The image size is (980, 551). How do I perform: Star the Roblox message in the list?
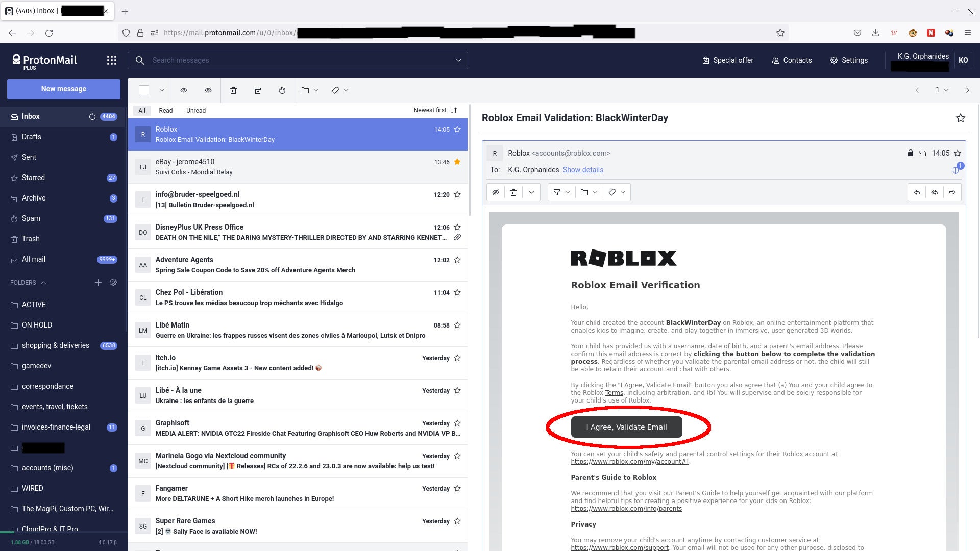[x=457, y=129]
